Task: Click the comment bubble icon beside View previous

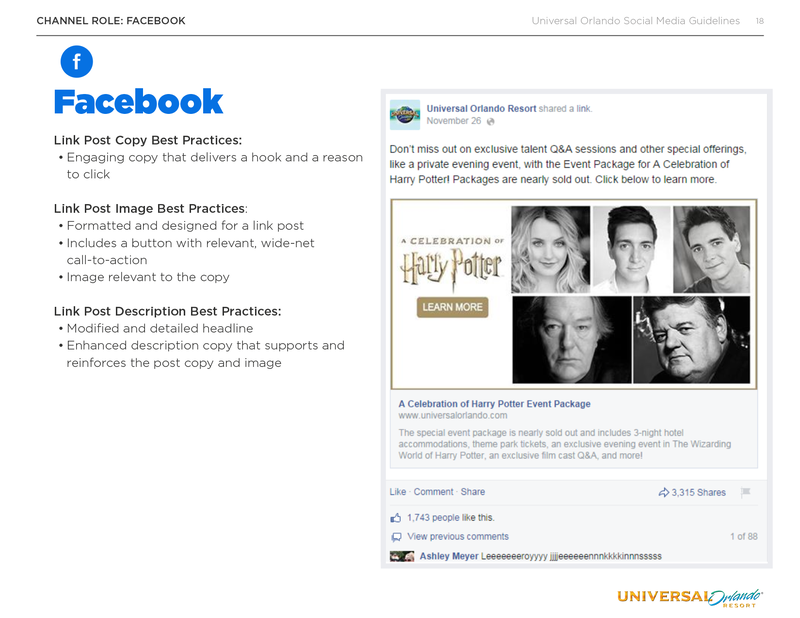Action: click(396, 537)
